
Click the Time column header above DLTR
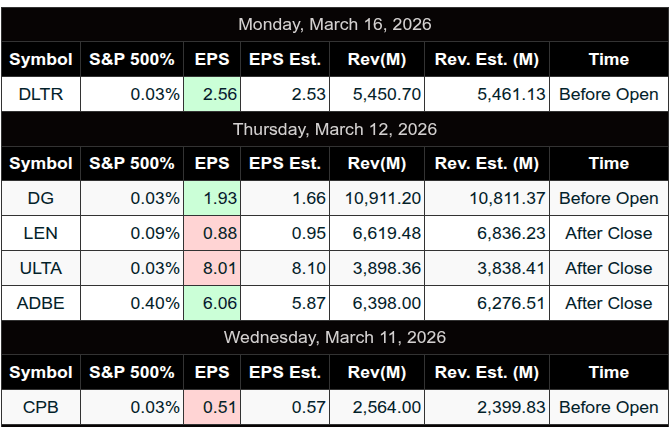(x=608, y=59)
